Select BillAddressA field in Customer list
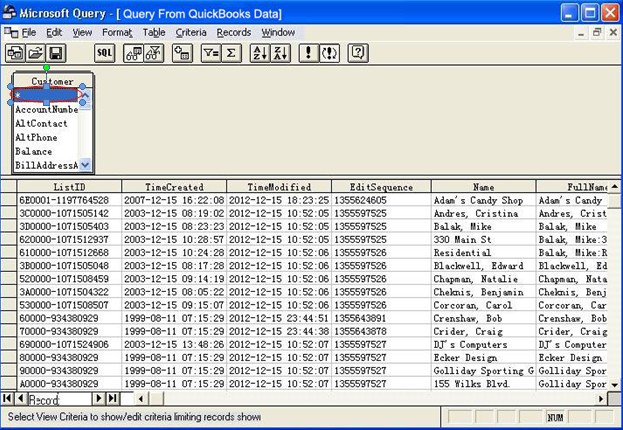623x430 pixels. tap(46, 165)
